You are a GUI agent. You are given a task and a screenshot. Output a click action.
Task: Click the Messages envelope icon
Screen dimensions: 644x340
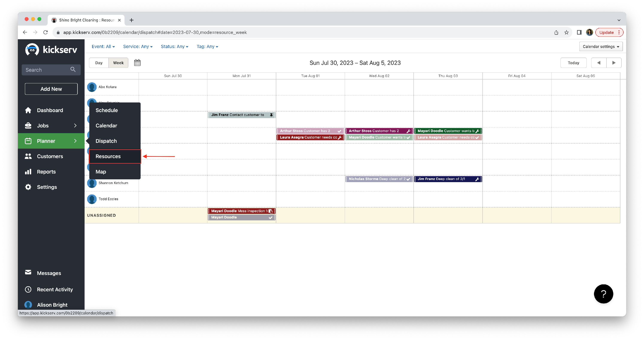point(28,272)
